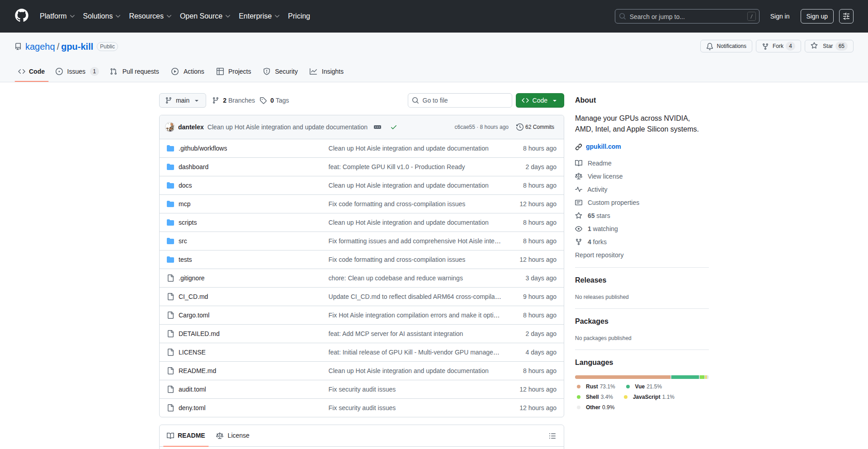This screenshot has width=868, height=449.
Task: Open the 62 Commits history link
Action: (535, 127)
